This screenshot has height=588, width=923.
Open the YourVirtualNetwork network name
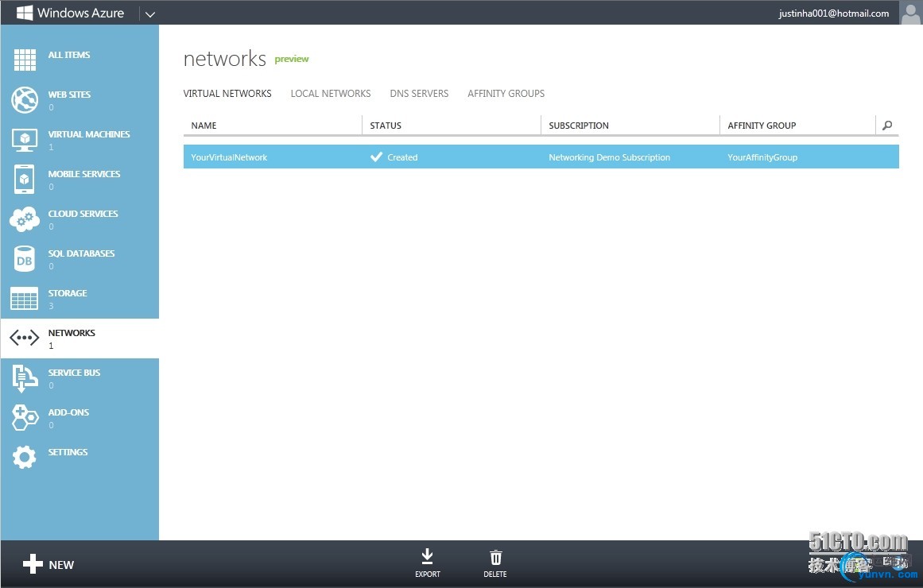tap(229, 158)
